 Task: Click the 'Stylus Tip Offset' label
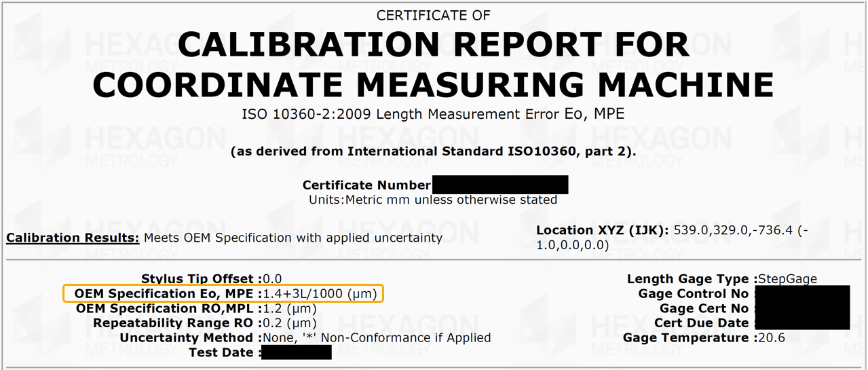click(202, 279)
